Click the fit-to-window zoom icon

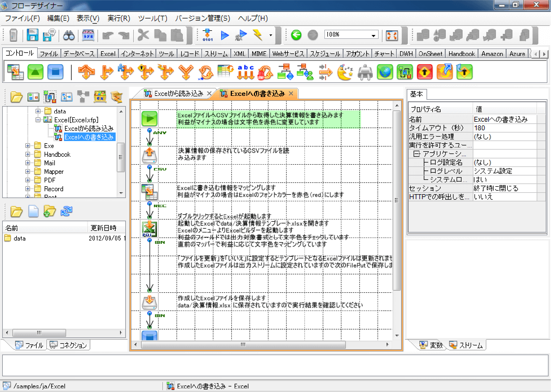[392, 35]
